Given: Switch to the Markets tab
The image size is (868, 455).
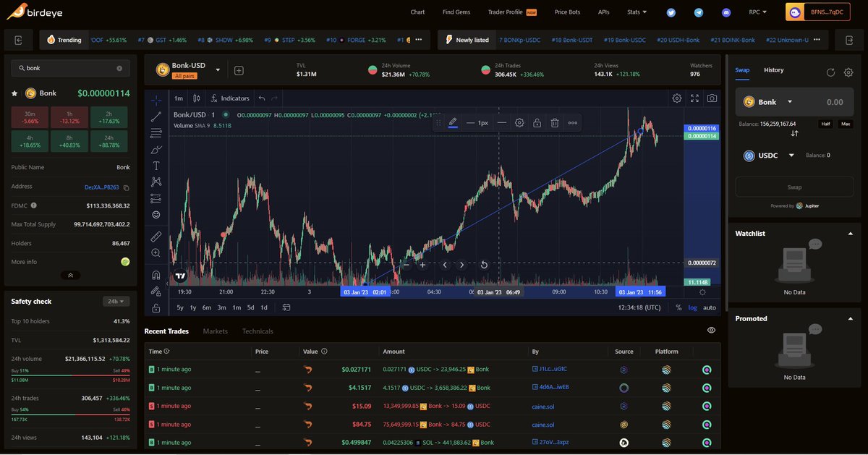Looking at the screenshot, I should pos(216,331).
